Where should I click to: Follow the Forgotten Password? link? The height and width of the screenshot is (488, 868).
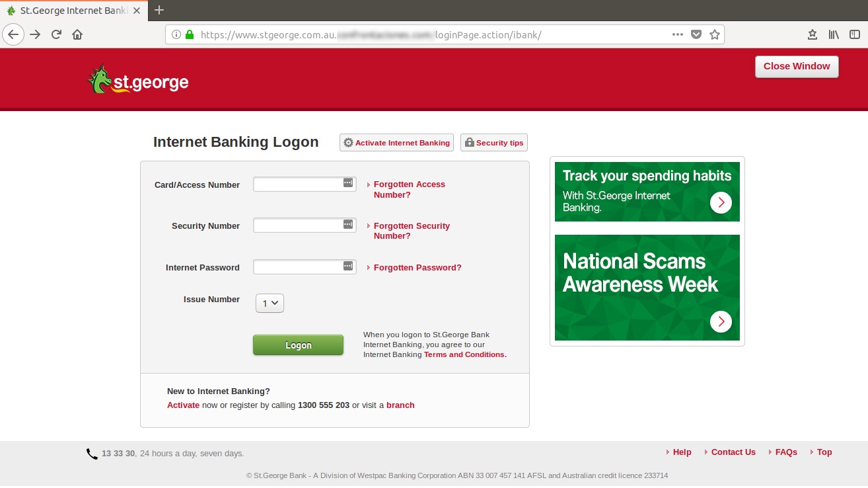[x=417, y=268]
